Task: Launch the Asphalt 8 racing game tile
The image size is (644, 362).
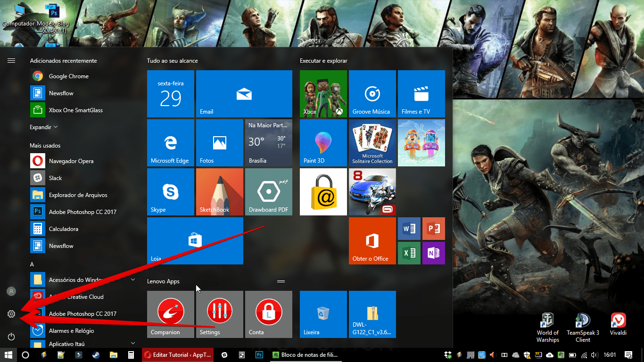Action: coord(372,192)
